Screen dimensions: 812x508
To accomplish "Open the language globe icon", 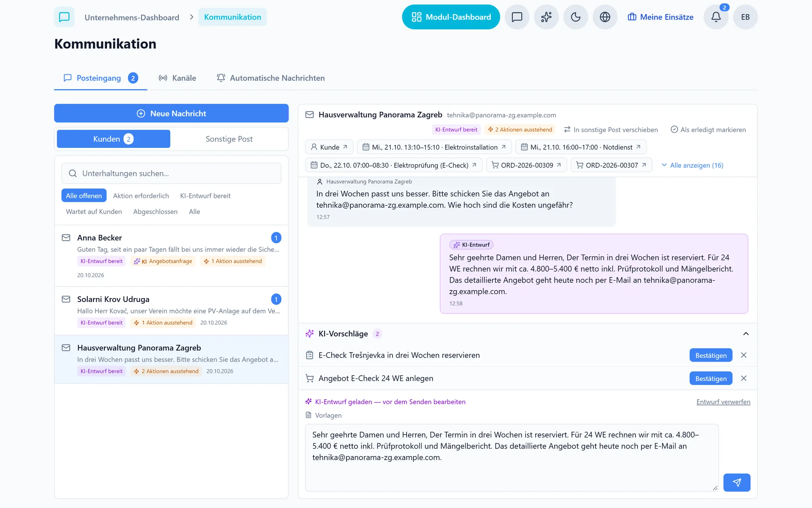I will pos(605,17).
